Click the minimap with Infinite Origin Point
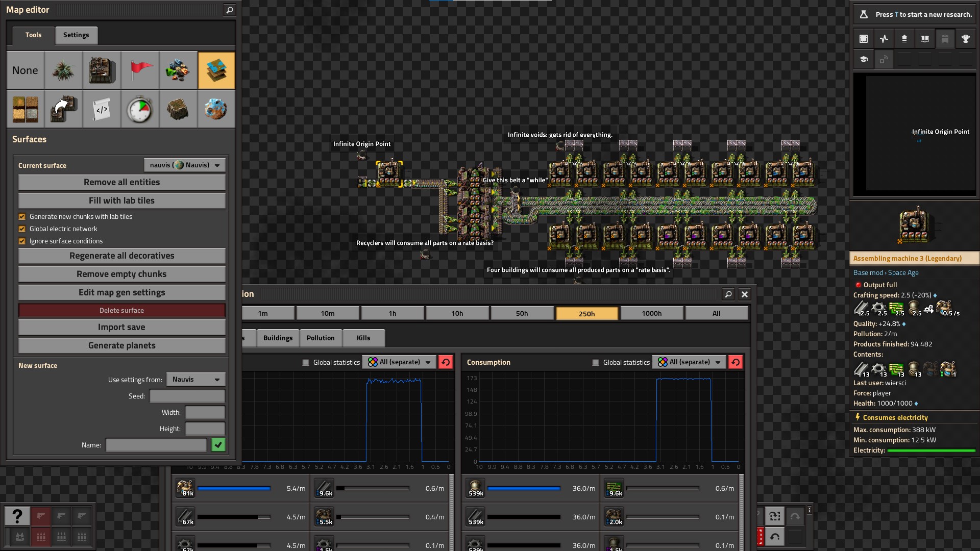The image size is (980, 551). [x=914, y=135]
